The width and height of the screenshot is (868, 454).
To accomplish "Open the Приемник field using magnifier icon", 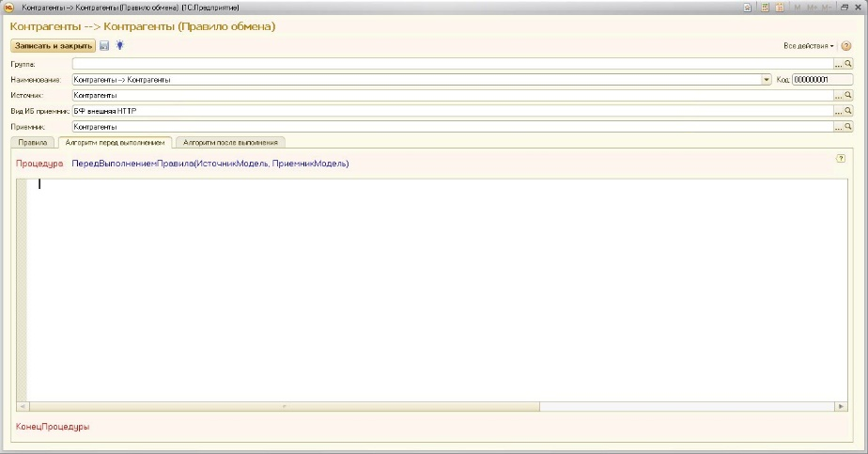I will tap(848, 126).
